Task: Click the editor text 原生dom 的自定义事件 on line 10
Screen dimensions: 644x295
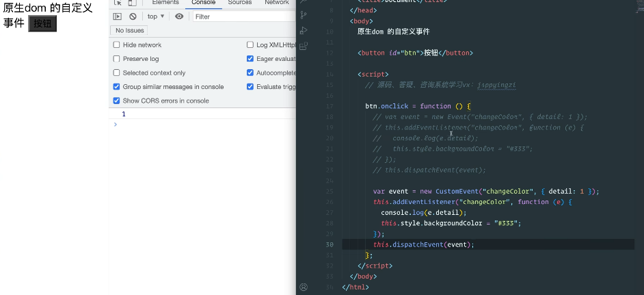Action: pyautogui.click(x=394, y=31)
